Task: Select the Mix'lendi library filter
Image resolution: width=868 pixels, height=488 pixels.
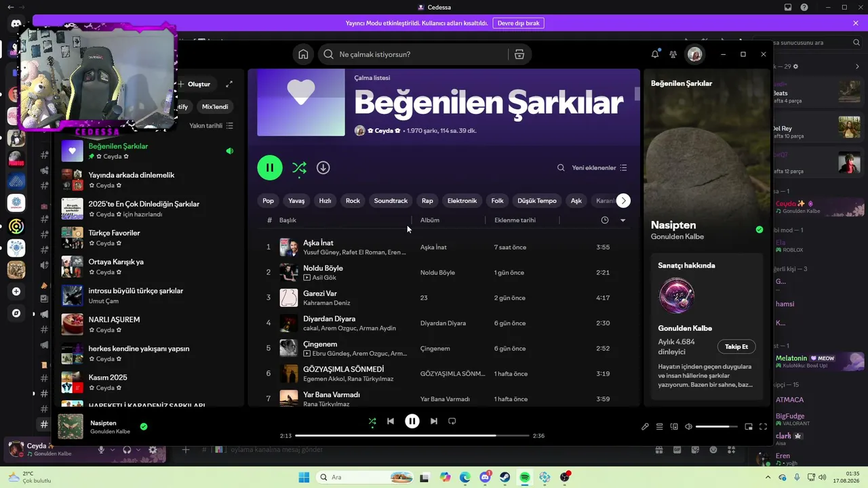Action: click(215, 107)
